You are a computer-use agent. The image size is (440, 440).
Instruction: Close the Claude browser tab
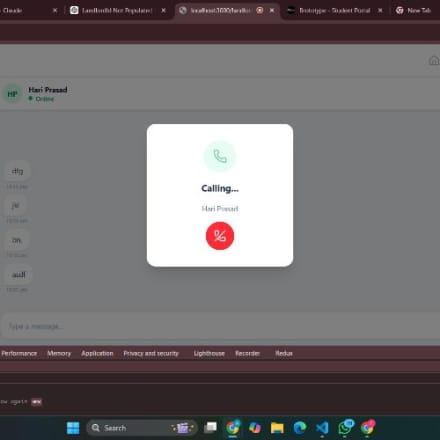(x=55, y=10)
